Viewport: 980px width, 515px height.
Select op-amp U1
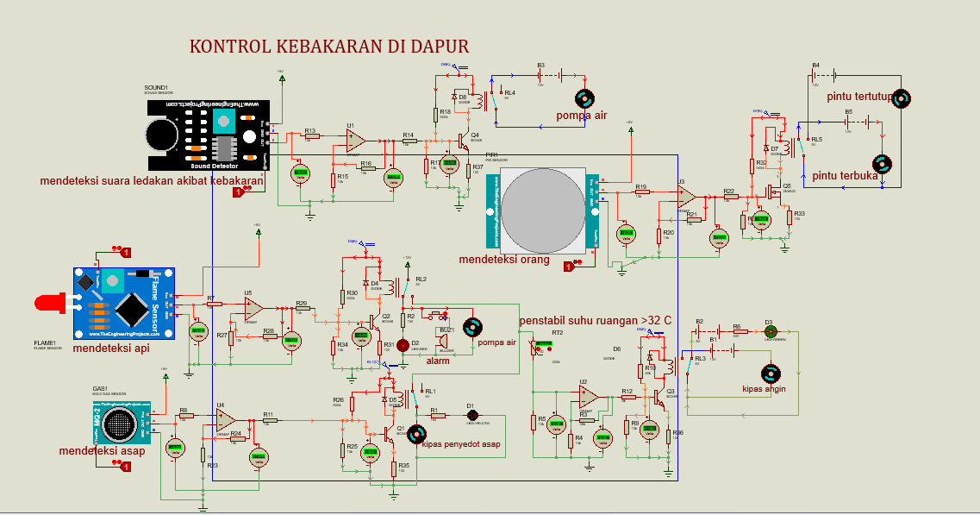[x=356, y=140]
